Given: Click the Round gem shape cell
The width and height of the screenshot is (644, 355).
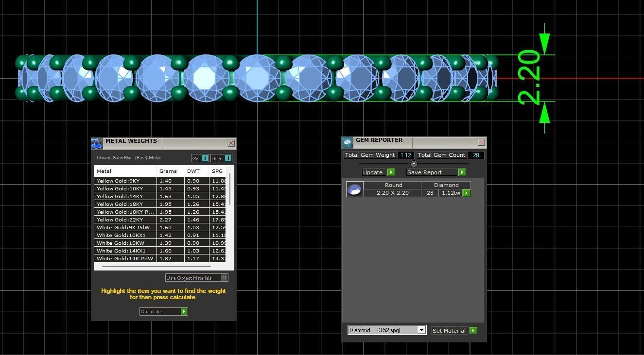Looking at the screenshot, I should coord(392,185).
